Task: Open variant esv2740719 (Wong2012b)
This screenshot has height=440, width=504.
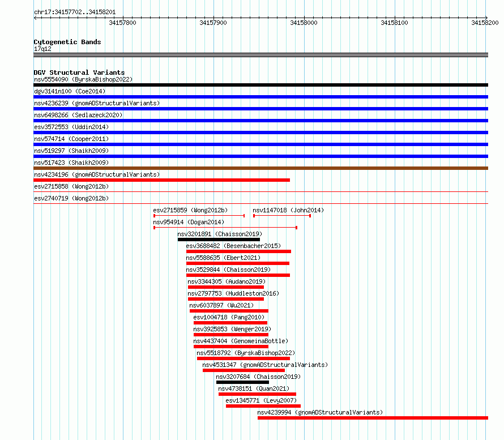Action: 71,198
